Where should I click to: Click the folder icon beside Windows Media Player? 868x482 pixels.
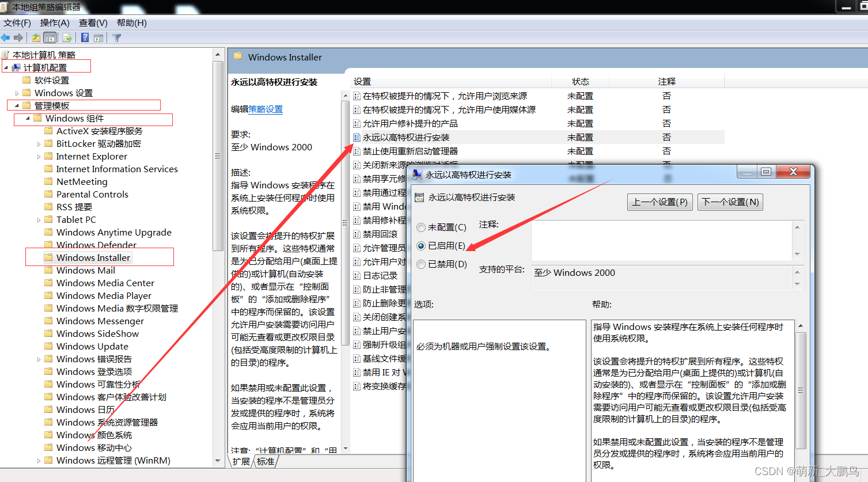[x=49, y=295]
